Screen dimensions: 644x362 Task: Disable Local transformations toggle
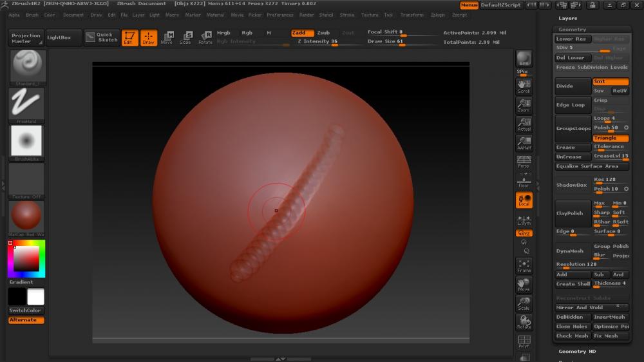click(x=524, y=200)
